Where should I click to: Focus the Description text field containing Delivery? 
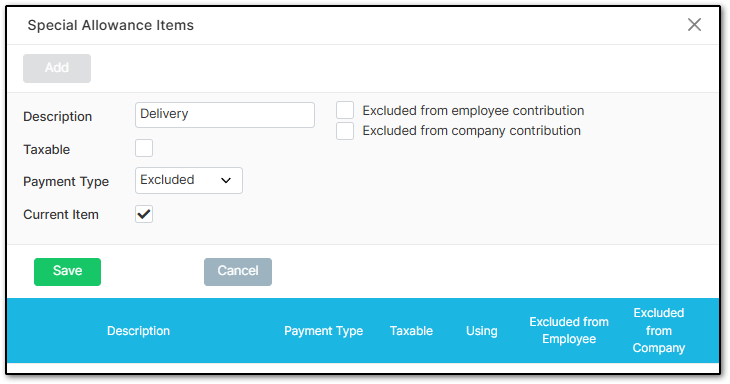225,115
